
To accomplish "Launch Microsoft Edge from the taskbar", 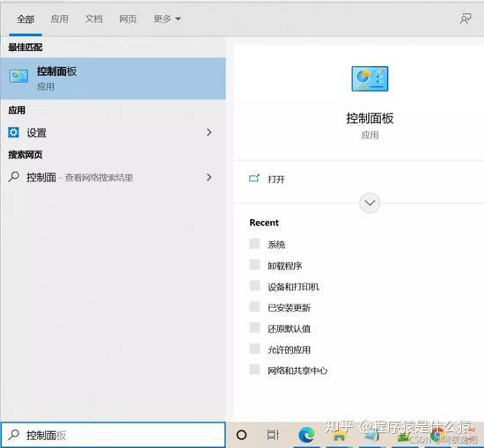I will click(306, 435).
